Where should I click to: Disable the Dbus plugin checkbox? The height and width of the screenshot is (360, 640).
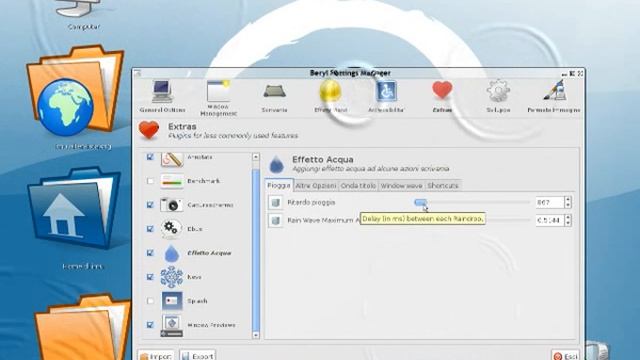pyautogui.click(x=150, y=229)
